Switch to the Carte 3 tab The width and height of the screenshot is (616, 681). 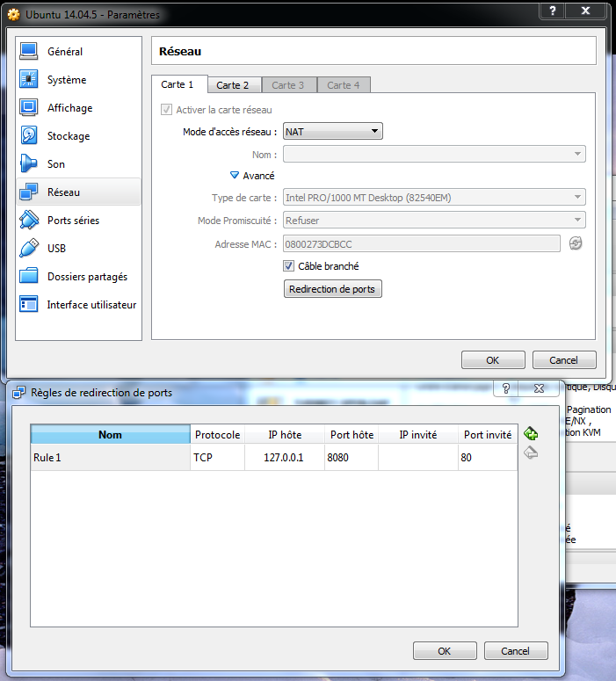click(288, 85)
